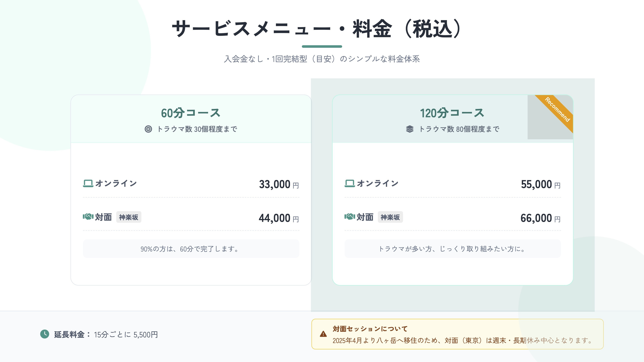Click the laptop icon in 60分コース

[88, 183]
